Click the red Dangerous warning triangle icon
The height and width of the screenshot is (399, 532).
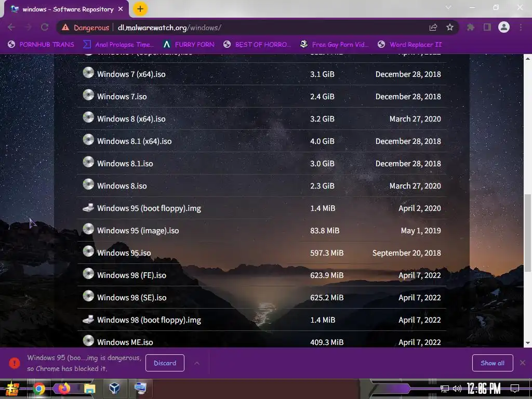pos(65,28)
